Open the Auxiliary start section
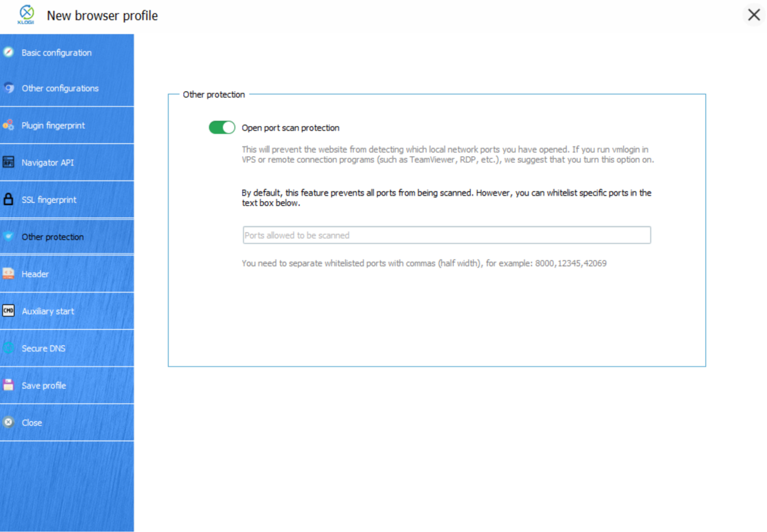This screenshot has height=532, width=767. pyautogui.click(x=67, y=311)
